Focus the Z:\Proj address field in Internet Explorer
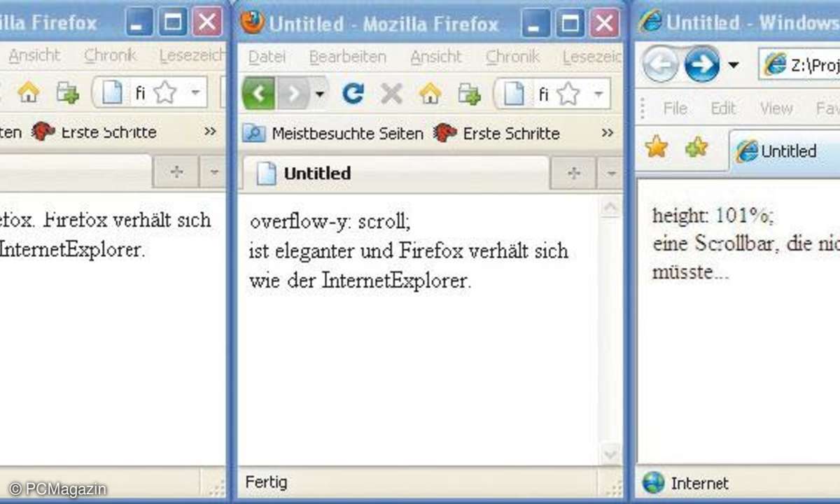This screenshot has width=840, height=504. pyautogui.click(x=799, y=66)
